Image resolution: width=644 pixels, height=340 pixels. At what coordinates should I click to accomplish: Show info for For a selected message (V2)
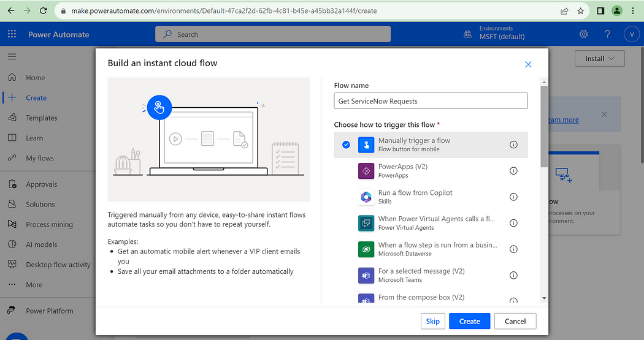[513, 275]
